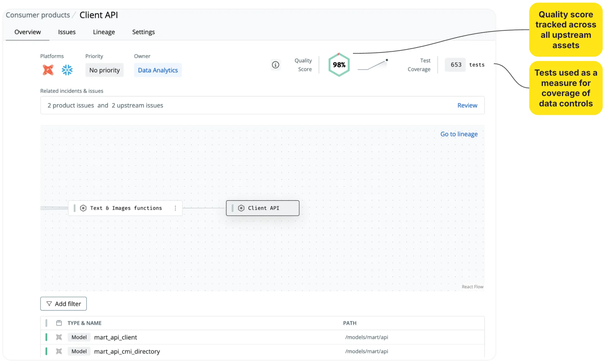
Task: Open the No priority dropdown
Action: pos(104,70)
